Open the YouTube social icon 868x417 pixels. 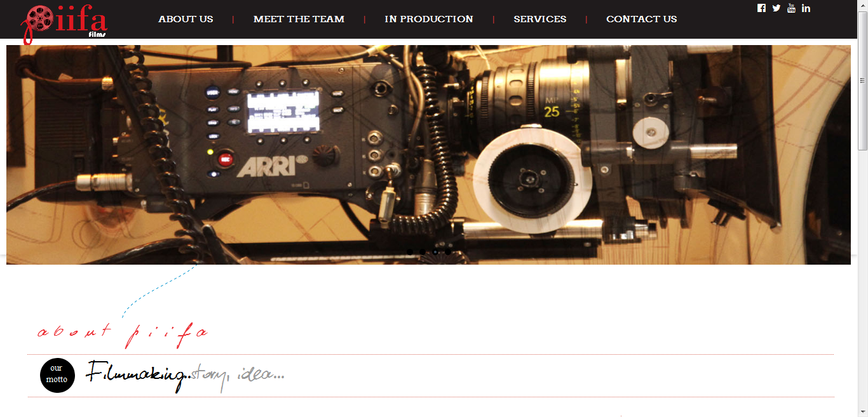(791, 8)
